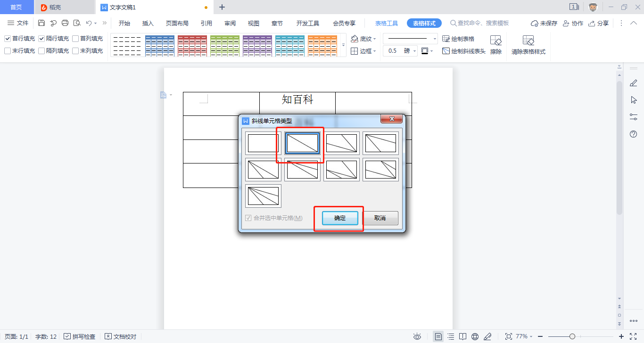Click the fit-page icon beside zoom percent

pyautogui.click(x=509, y=336)
